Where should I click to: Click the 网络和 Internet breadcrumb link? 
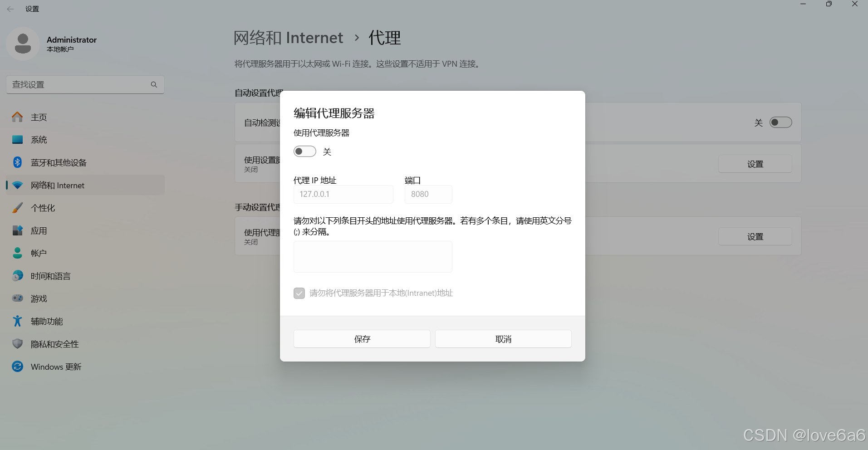[x=289, y=38]
